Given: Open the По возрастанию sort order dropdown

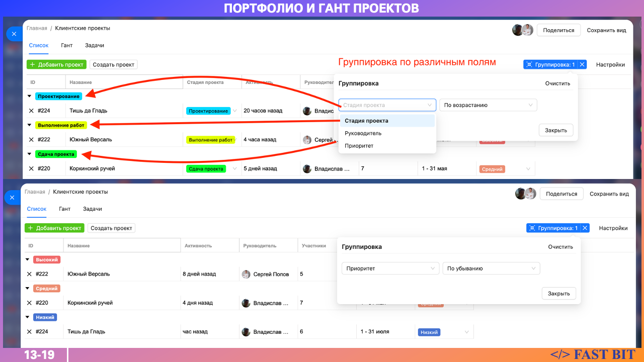Looking at the screenshot, I should (488, 105).
